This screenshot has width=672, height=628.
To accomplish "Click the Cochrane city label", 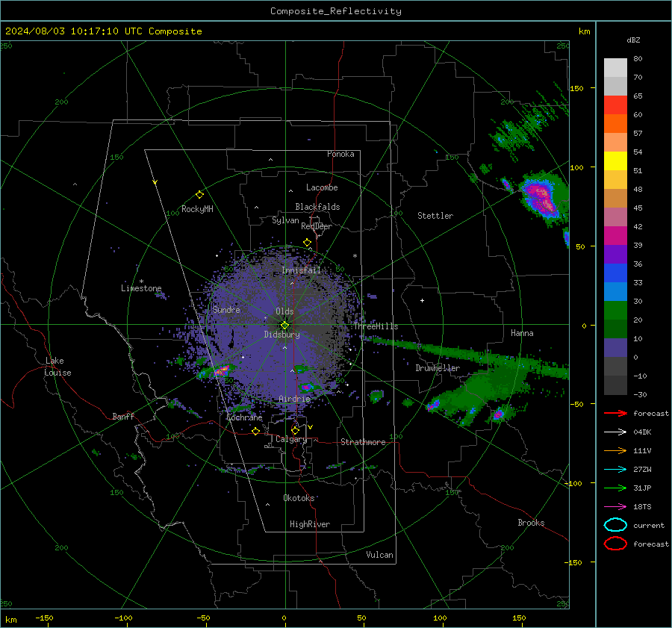I will pyautogui.click(x=244, y=417).
